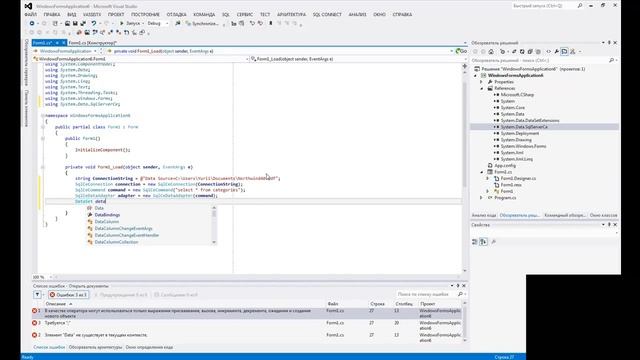Select 'DataColumn' in the autocomplete list
The height and width of the screenshot is (360, 640).
[x=107, y=222]
